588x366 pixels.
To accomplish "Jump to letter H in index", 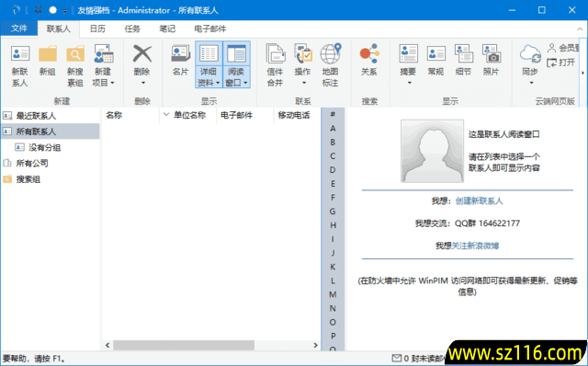I will pyautogui.click(x=333, y=225).
